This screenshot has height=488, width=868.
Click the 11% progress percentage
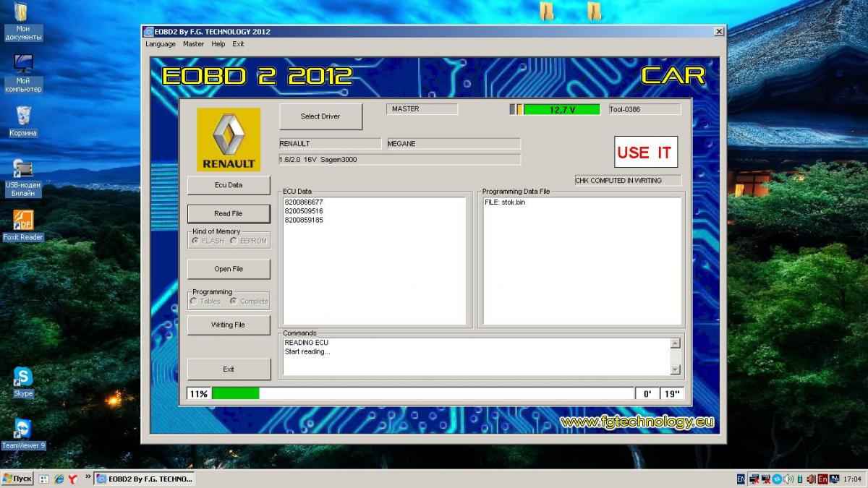198,394
